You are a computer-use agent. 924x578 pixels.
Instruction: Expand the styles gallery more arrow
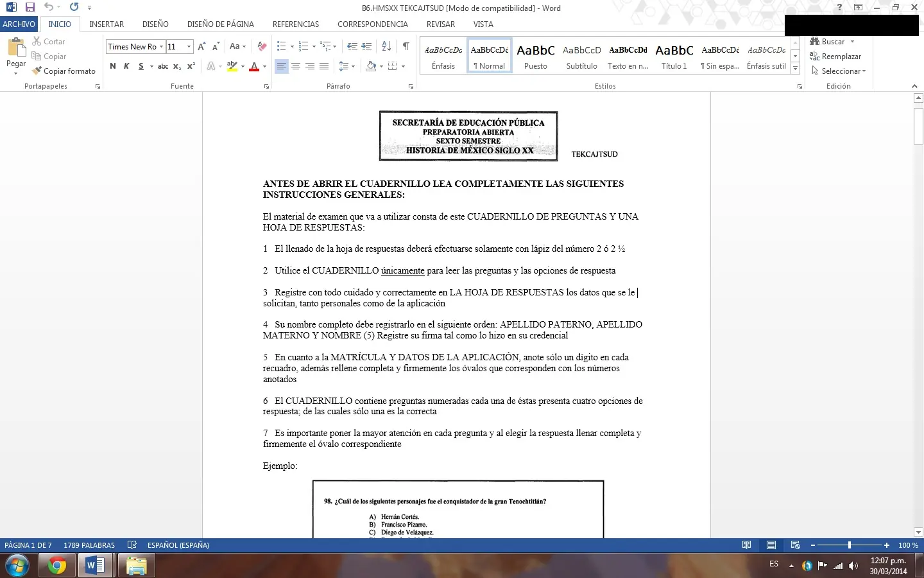[x=795, y=68]
